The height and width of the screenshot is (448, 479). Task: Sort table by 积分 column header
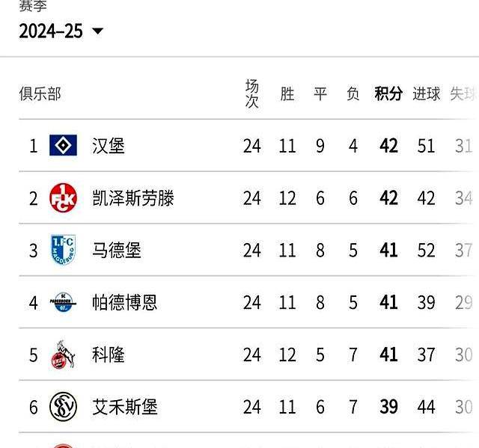coord(388,93)
